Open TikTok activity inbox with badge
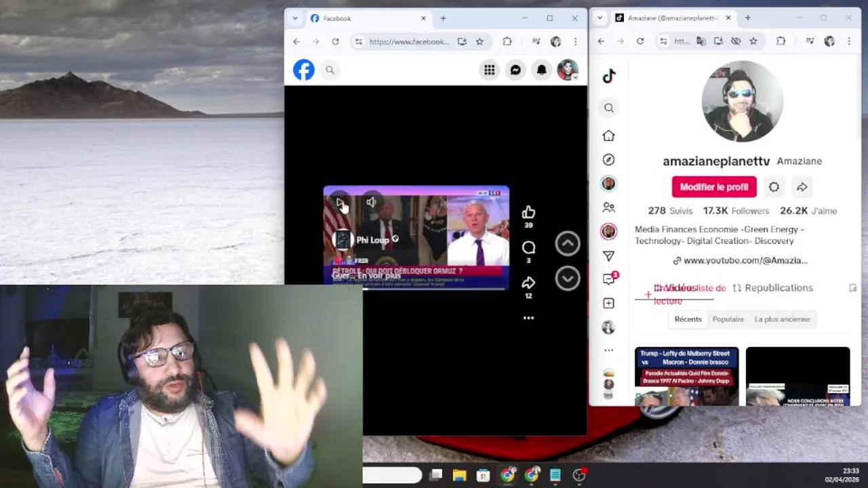This screenshot has height=488, width=868. 609,279
